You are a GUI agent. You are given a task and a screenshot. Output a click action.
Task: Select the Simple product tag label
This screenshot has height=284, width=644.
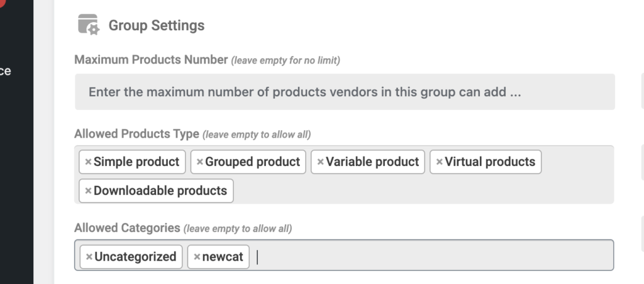click(136, 161)
